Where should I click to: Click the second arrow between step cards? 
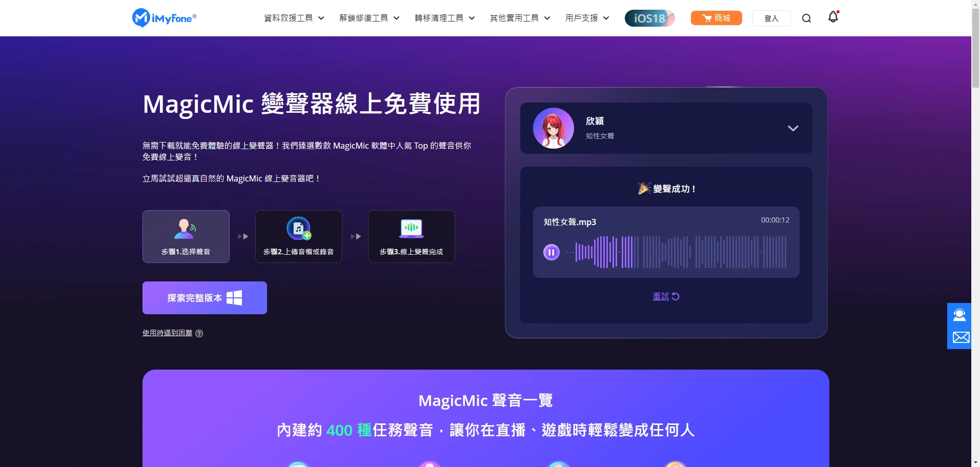point(356,236)
